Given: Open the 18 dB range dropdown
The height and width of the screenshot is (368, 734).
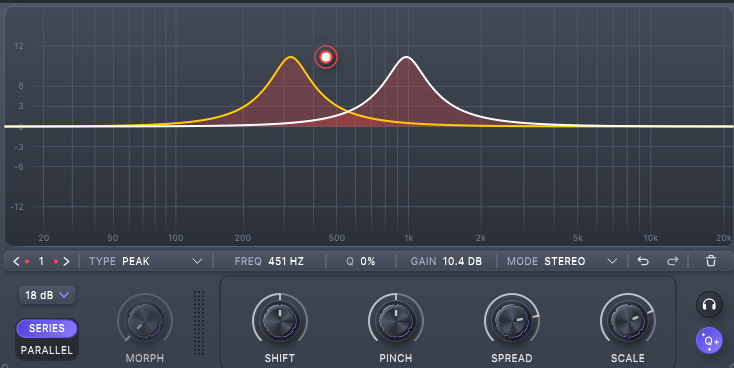Looking at the screenshot, I should tap(47, 295).
